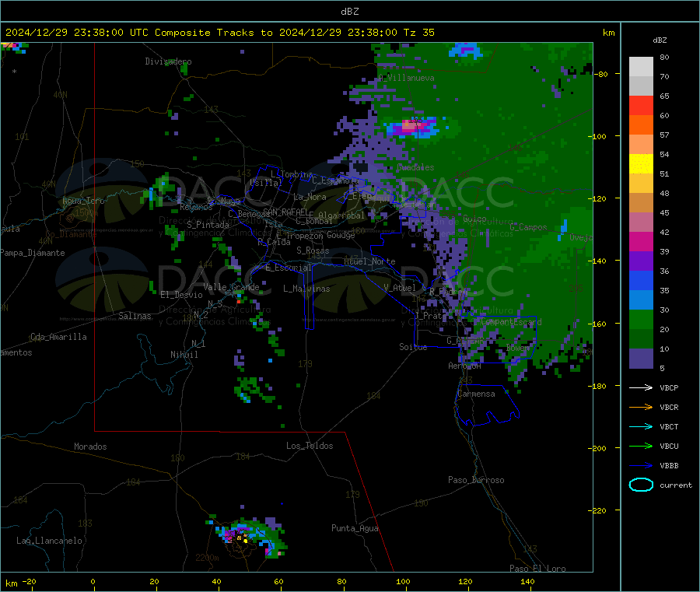Click the -100 km right axis tick label
The height and width of the screenshot is (592, 700).
click(597, 136)
